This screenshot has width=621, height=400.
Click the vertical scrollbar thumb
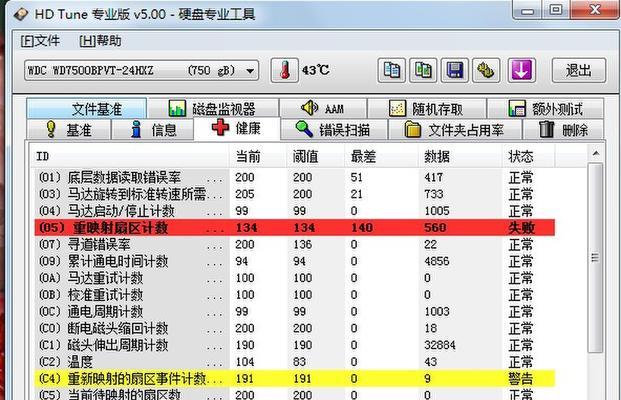pos(595,257)
